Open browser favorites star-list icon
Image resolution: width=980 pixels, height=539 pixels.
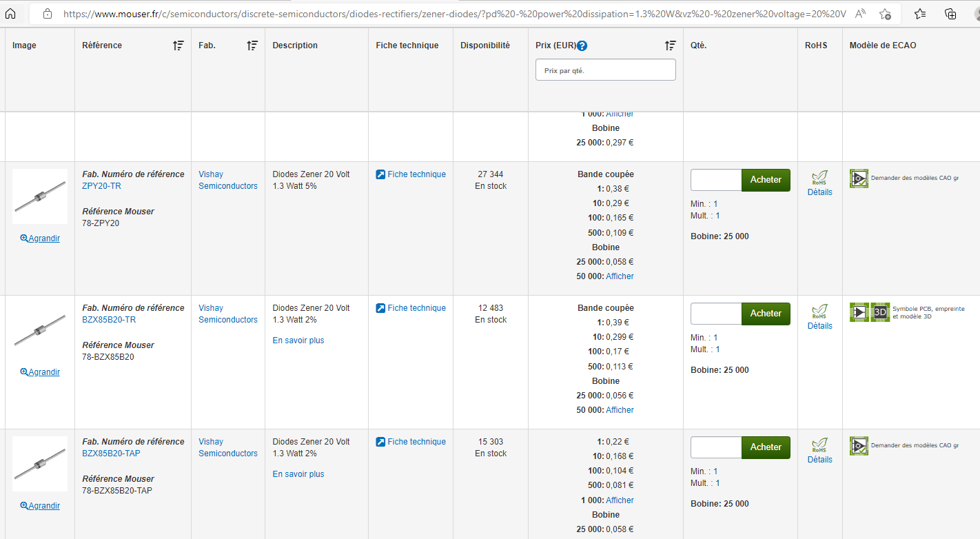920,14
